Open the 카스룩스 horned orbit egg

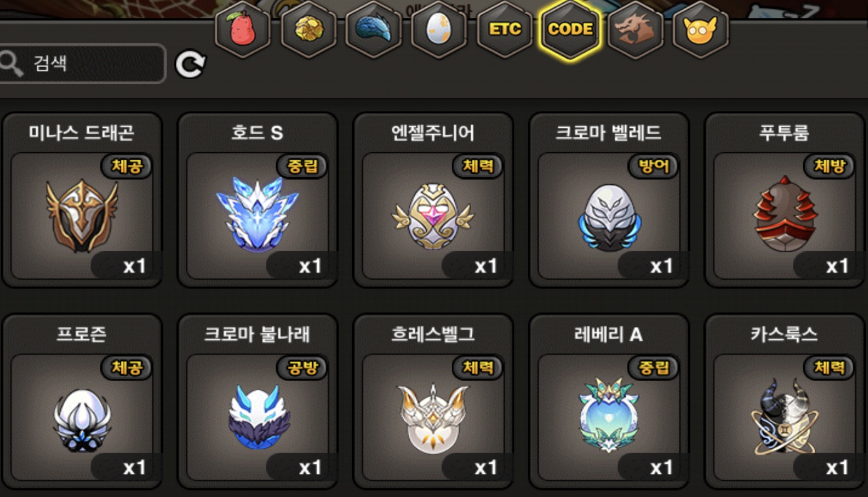point(785,402)
